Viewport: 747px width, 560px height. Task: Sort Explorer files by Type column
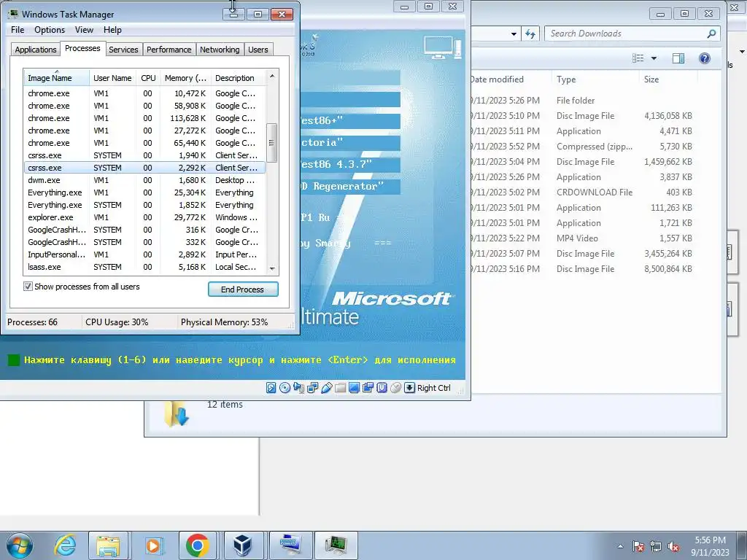point(594,79)
